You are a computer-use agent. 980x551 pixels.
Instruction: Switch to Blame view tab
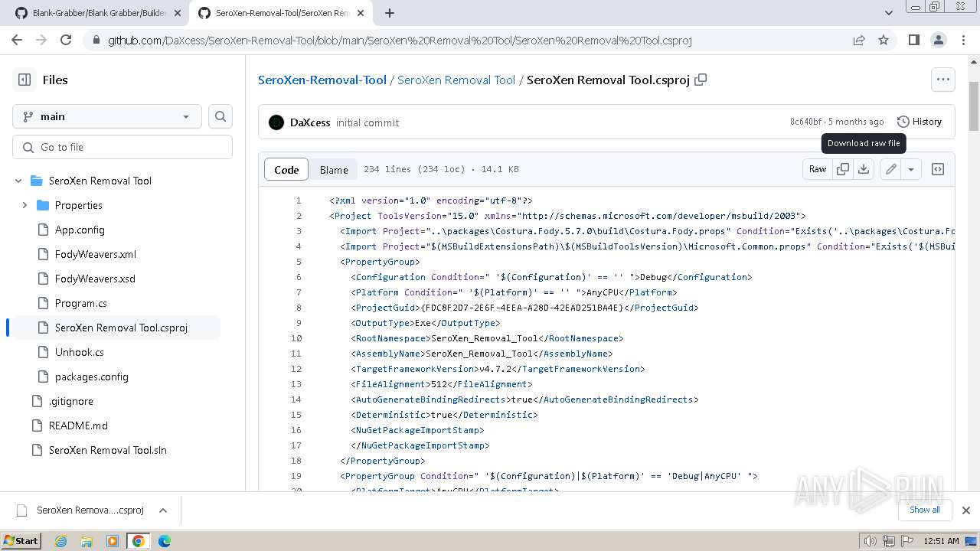[x=334, y=170]
